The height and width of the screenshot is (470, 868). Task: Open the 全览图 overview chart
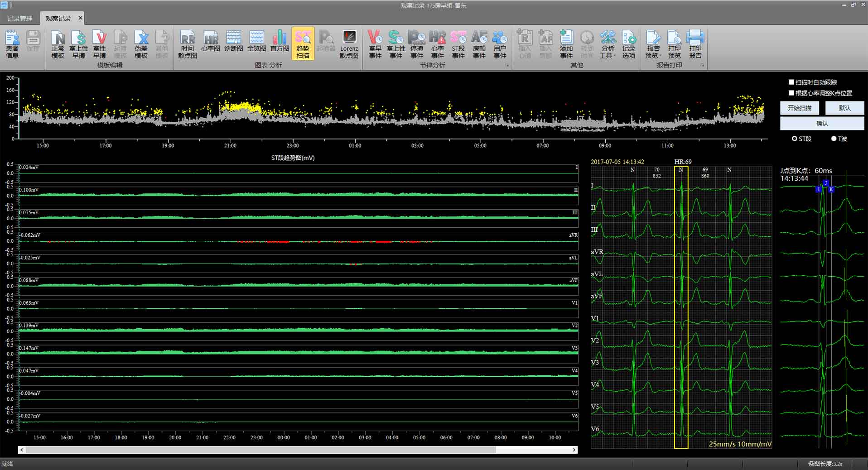256,42
